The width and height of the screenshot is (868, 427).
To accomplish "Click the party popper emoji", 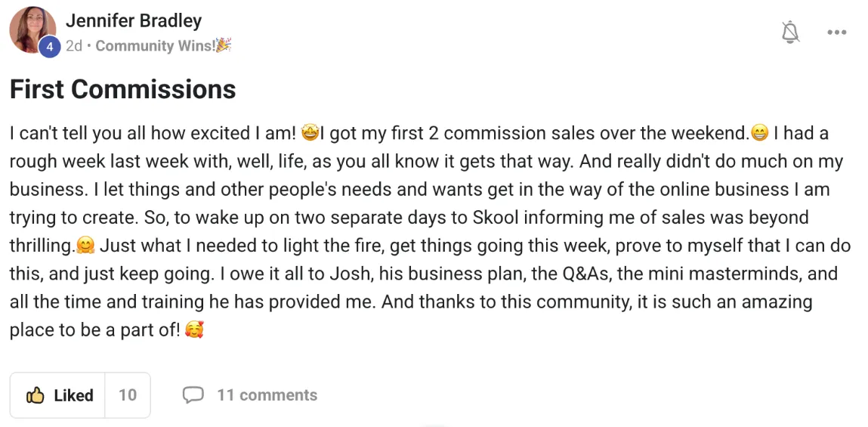I will tap(223, 45).
